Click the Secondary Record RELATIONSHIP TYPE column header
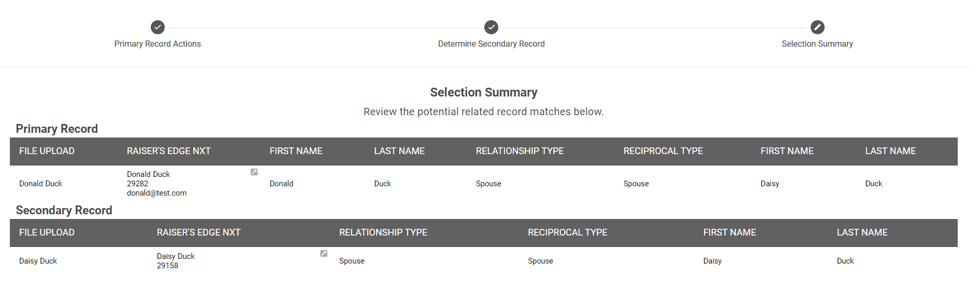The width and height of the screenshot is (980, 289). tap(383, 232)
